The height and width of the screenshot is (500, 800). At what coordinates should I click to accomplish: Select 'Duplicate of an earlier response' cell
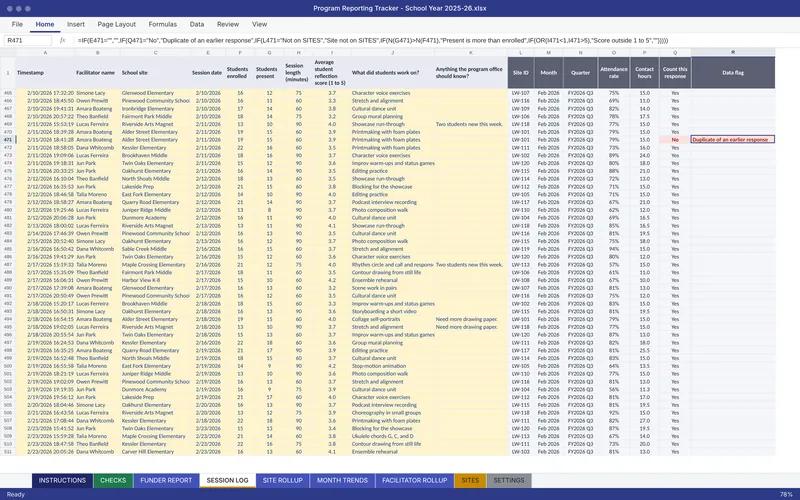coord(733,139)
